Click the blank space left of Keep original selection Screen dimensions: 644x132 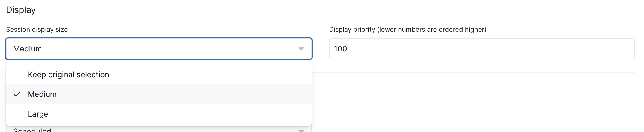(x=17, y=74)
